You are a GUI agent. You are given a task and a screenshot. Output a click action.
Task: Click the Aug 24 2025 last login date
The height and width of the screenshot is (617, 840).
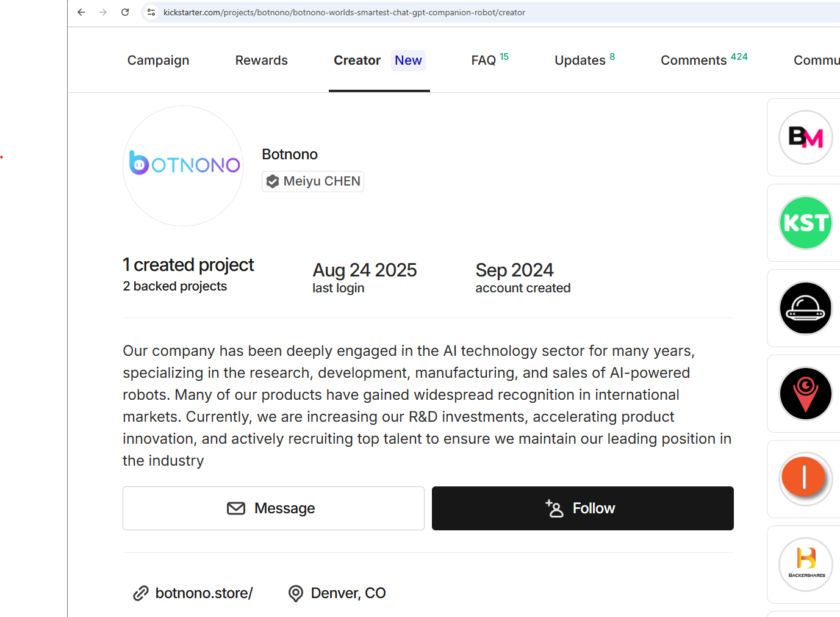[x=365, y=270]
